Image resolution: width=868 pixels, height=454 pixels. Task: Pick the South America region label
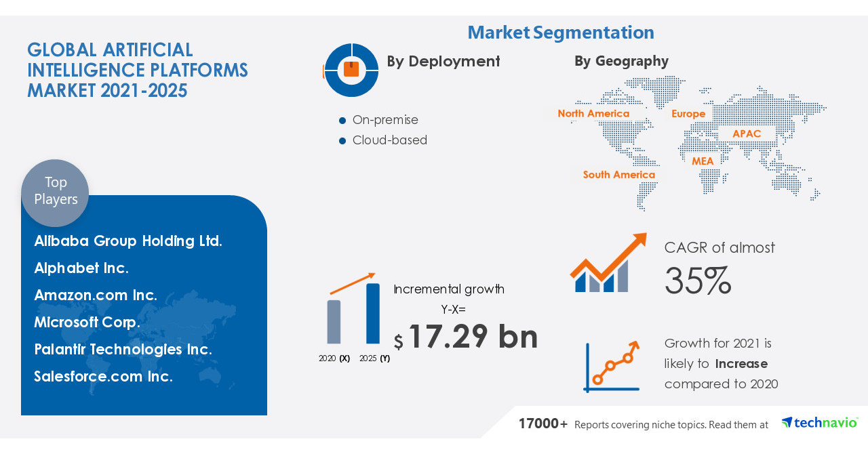click(x=618, y=175)
